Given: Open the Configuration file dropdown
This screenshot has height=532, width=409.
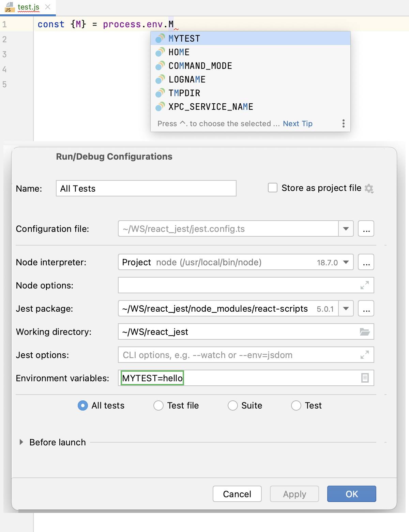Looking at the screenshot, I should [346, 229].
